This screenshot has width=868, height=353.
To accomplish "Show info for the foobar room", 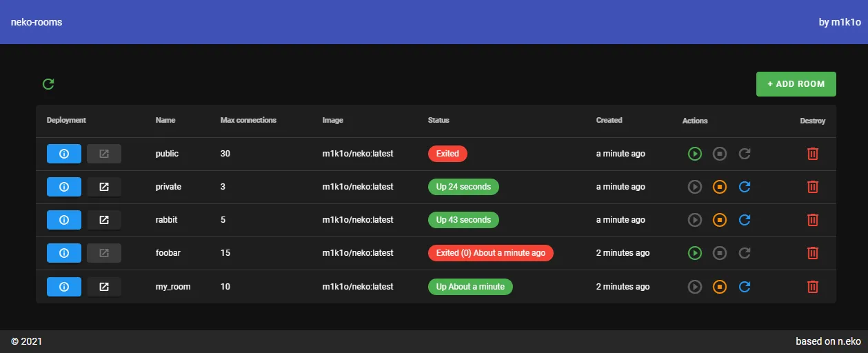I will click(64, 253).
